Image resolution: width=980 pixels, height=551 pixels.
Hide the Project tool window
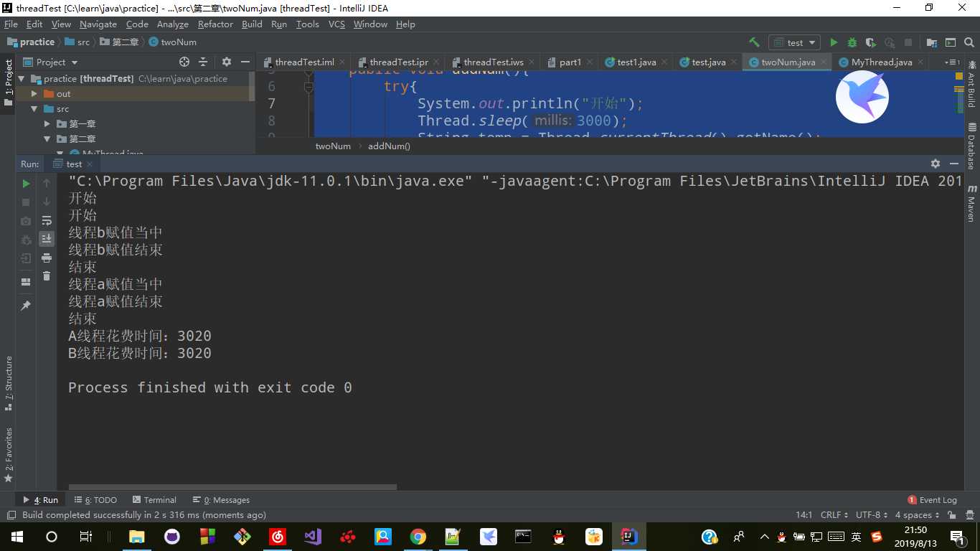(x=245, y=62)
